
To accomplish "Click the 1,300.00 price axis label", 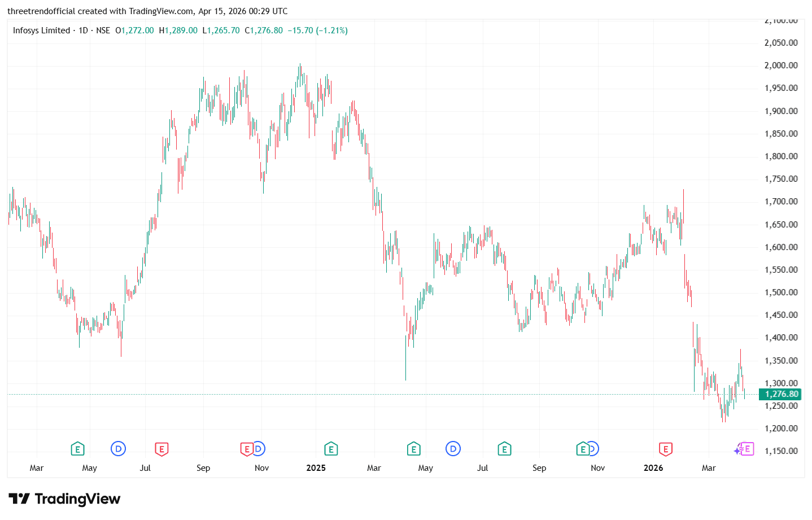I will tap(781, 383).
